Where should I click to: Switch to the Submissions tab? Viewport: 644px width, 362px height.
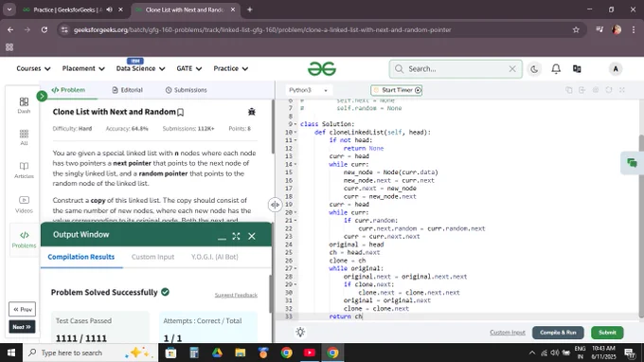pyautogui.click(x=186, y=90)
